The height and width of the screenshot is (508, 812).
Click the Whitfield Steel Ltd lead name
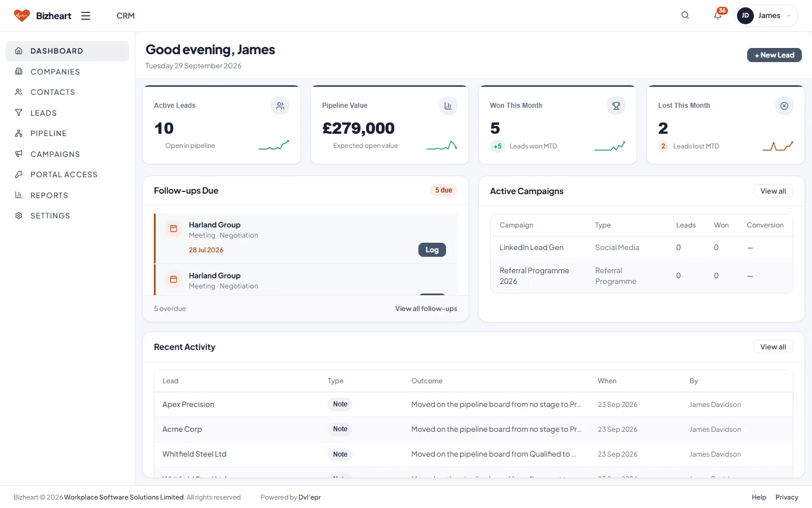195,454
